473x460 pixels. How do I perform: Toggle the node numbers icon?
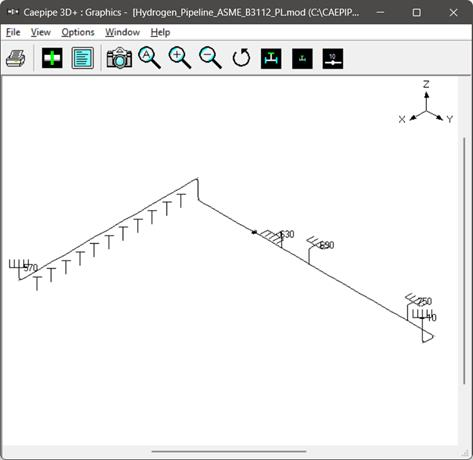333,59
